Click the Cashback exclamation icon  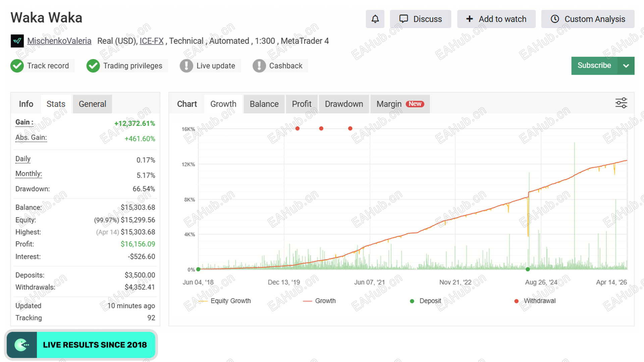259,66
